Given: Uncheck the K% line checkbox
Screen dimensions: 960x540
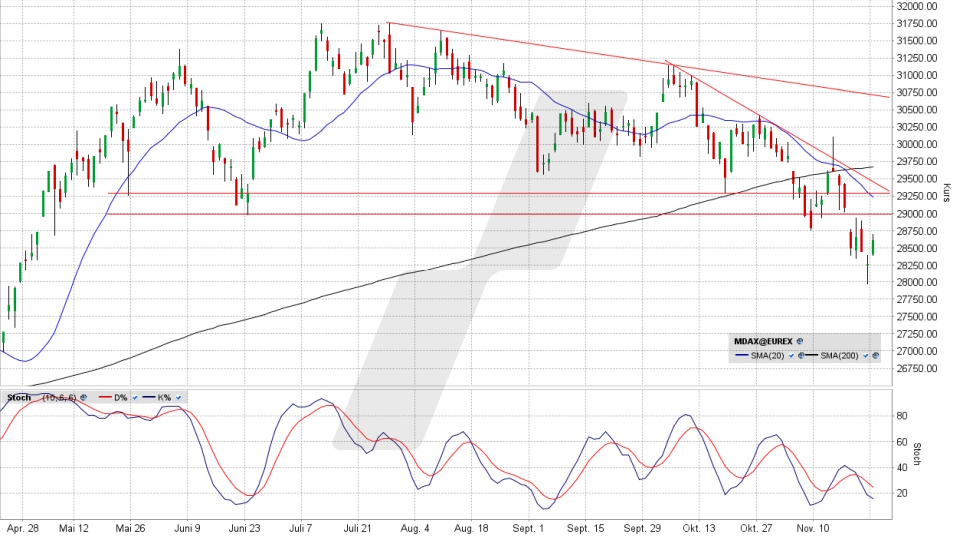Looking at the screenshot, I should (x=179, y=397).
